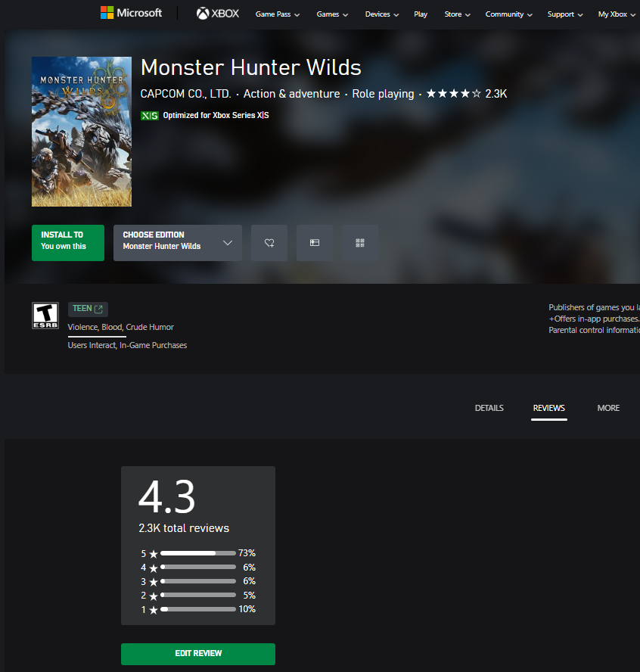Click the ESRB Teen rating badge
This screenshot has width=640, height=672.
(x=45, y=316)
